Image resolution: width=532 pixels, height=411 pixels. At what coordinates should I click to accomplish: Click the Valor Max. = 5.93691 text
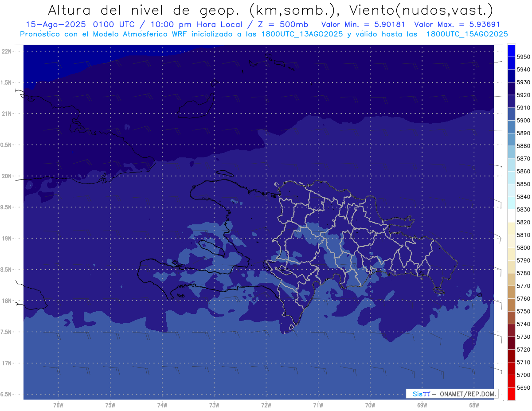point(457,24)
